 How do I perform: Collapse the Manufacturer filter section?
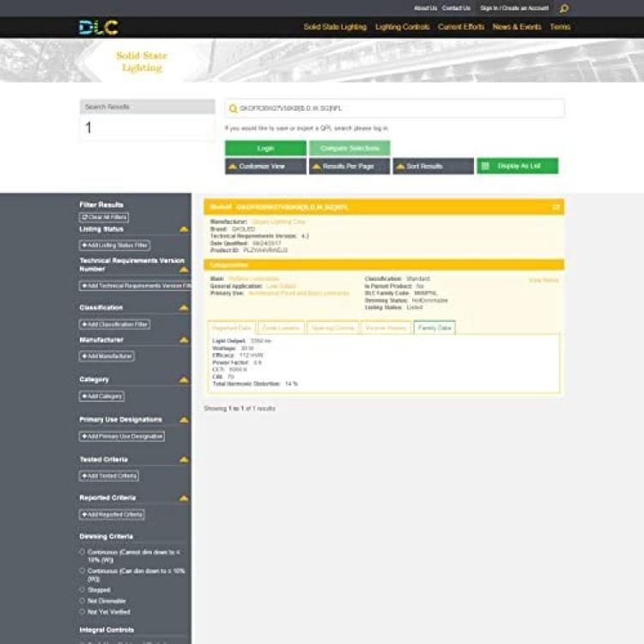tap(184, 340)
